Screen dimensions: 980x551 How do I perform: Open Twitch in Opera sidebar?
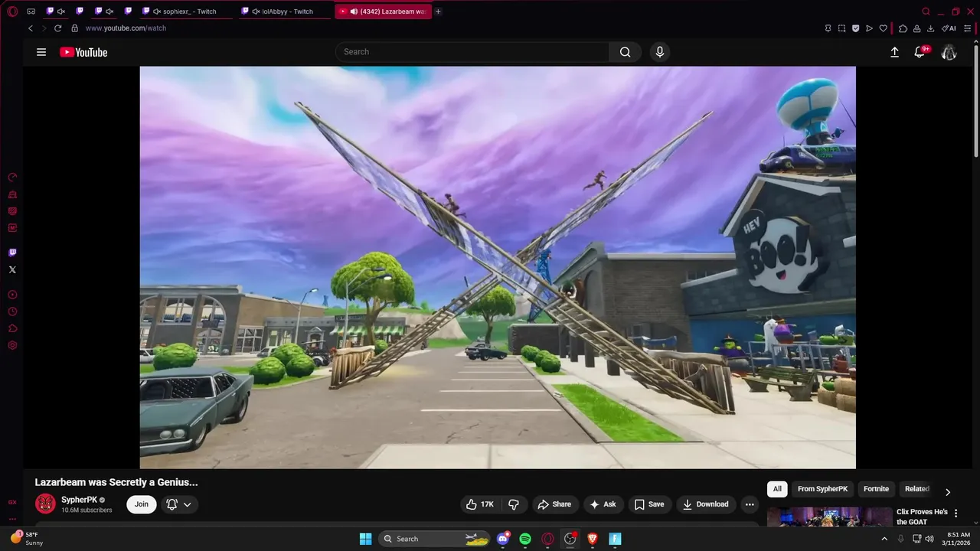click(12, 253)
